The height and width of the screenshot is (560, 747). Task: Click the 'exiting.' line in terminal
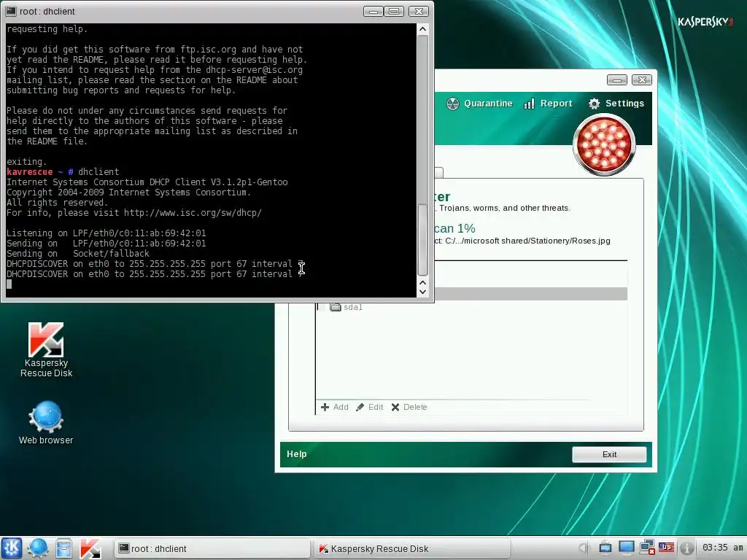tap(27, 162)
